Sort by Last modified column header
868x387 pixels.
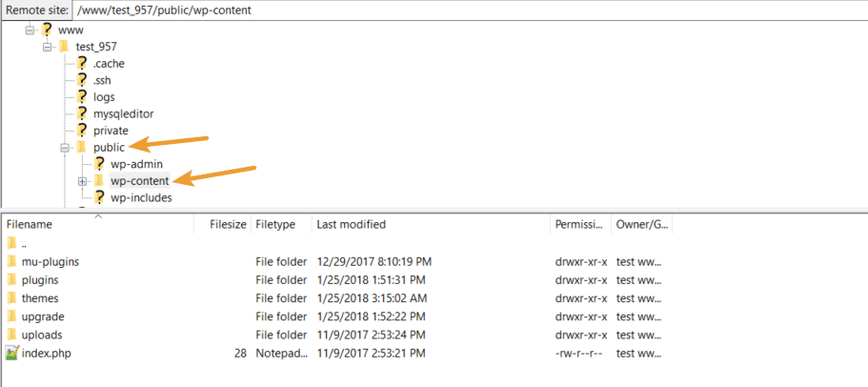coord(351,225)
